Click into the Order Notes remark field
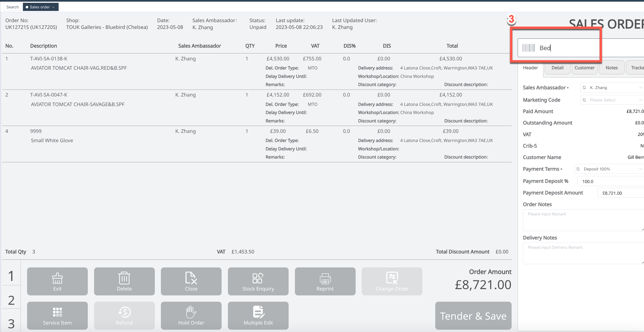 583,220
